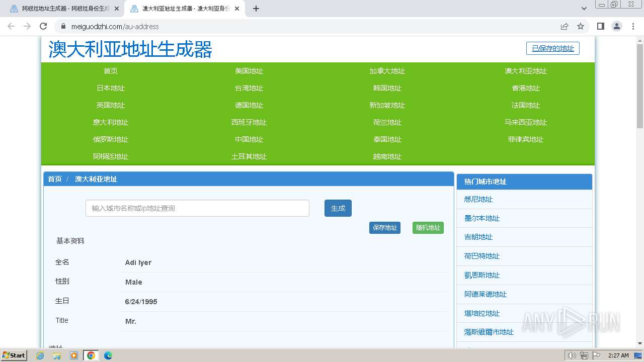This screenshot has width=644, height=362.
Task: Open 湯斯維爾市地址 in hot cities
Action: coord(489,332)
